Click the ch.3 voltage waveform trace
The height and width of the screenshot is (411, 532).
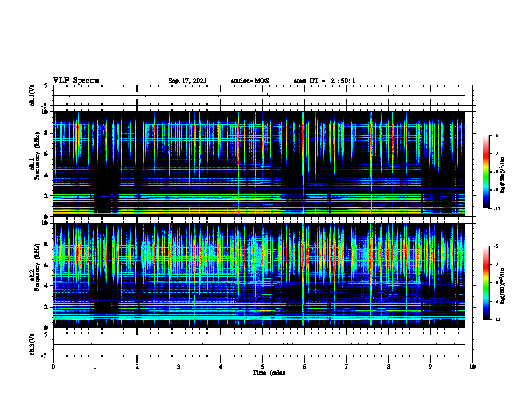click(x=259, y=345)
